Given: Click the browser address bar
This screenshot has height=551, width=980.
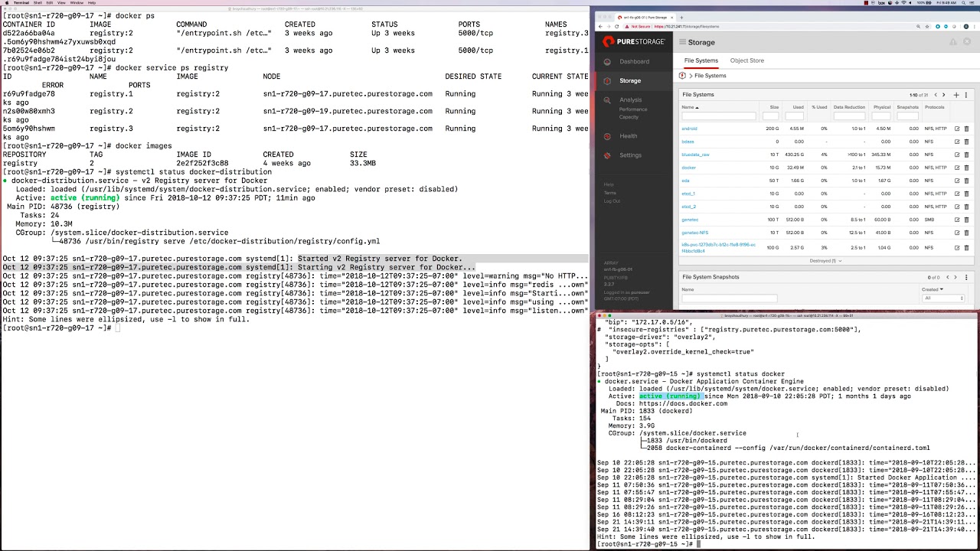Looking at the screenshot, I should click(x=777, y=27).
